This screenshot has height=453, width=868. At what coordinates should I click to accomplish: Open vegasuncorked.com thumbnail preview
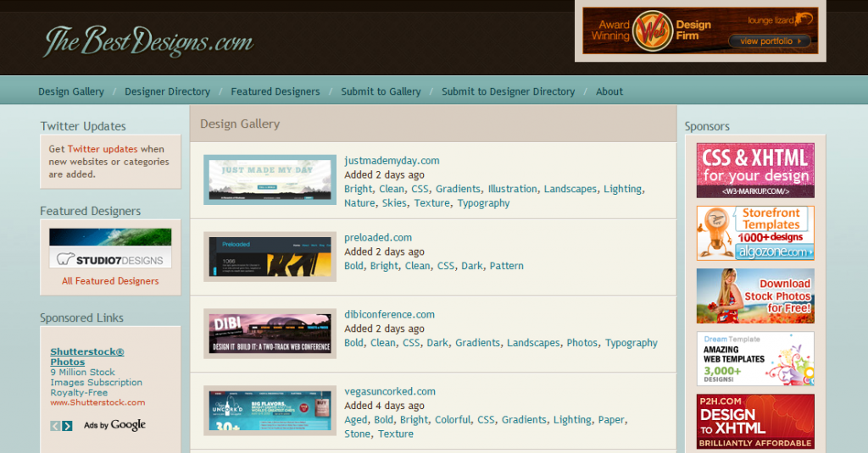tap(270, 411)
